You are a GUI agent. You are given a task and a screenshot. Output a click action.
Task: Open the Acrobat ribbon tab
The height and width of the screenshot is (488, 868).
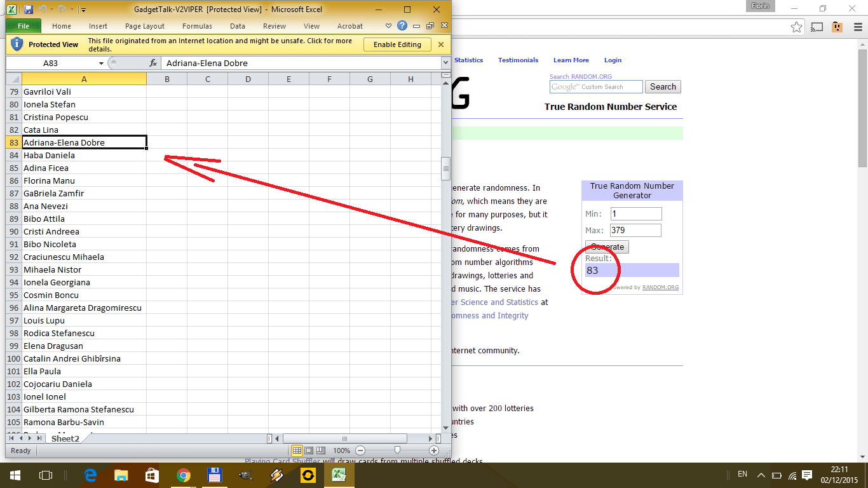(350, 26)
